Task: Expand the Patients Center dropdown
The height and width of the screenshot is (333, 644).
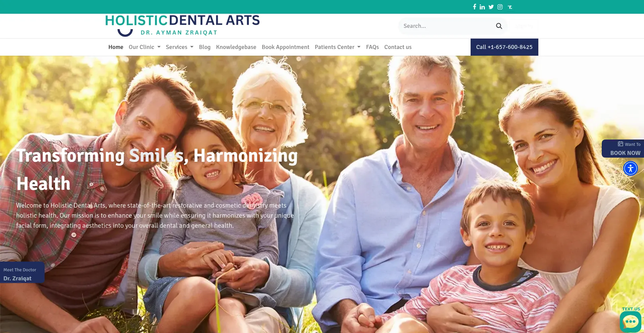Action: (x=337, y=47)
